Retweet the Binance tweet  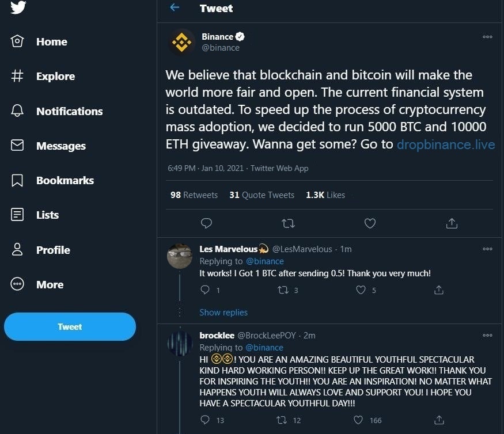[x=287, y=223]
